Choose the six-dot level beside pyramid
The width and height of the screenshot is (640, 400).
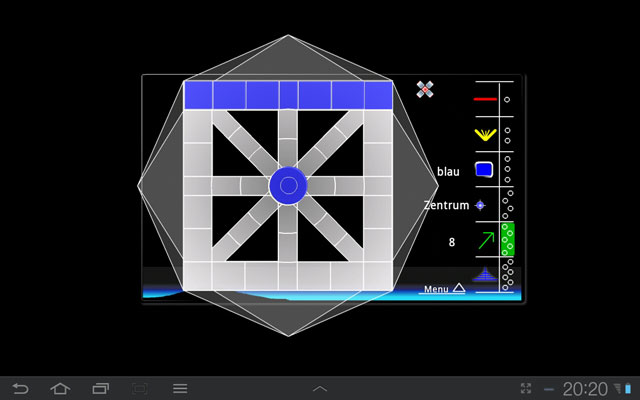click(x=508, y=275)
